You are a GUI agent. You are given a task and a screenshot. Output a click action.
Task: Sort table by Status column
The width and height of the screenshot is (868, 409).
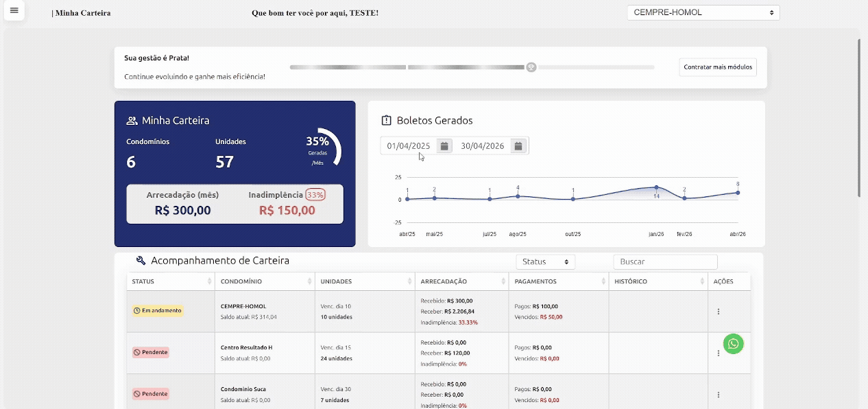pos(209,282)
